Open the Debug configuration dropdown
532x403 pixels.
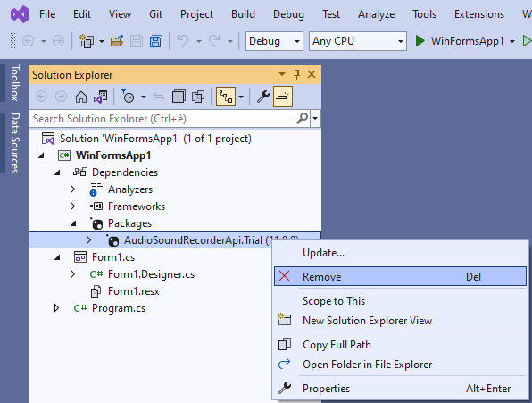274,41
